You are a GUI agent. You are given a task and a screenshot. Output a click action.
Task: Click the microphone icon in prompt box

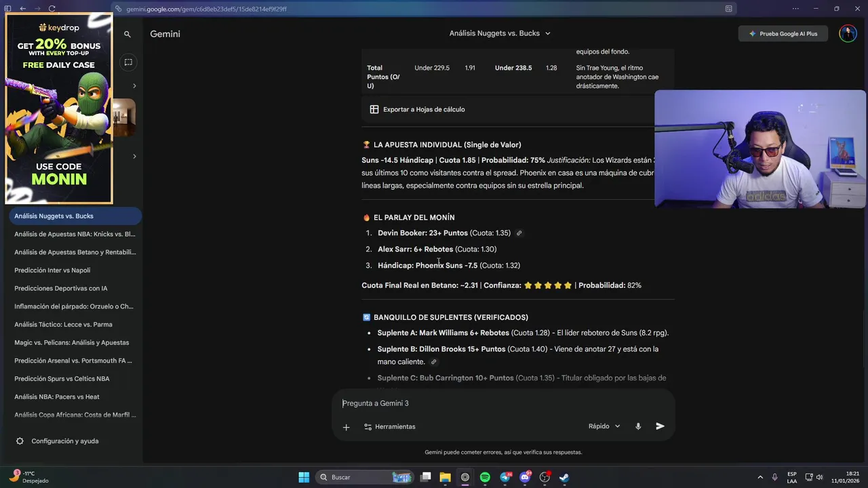coord(637,426)
